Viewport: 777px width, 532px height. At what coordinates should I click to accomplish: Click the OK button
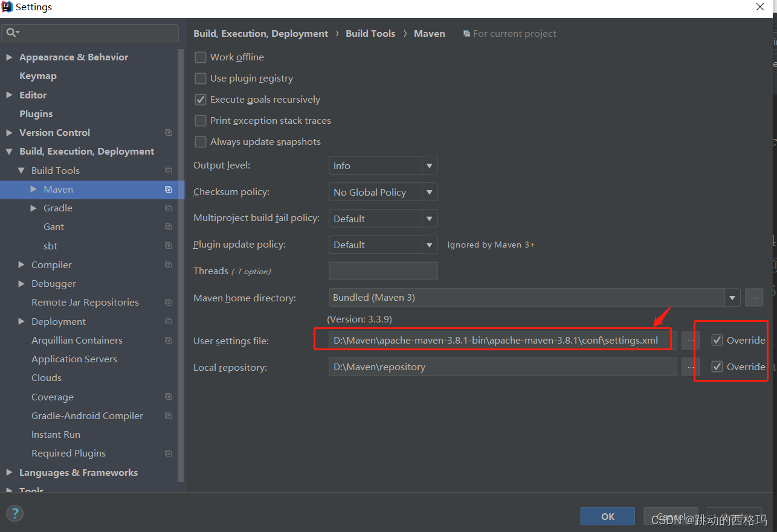608,516
